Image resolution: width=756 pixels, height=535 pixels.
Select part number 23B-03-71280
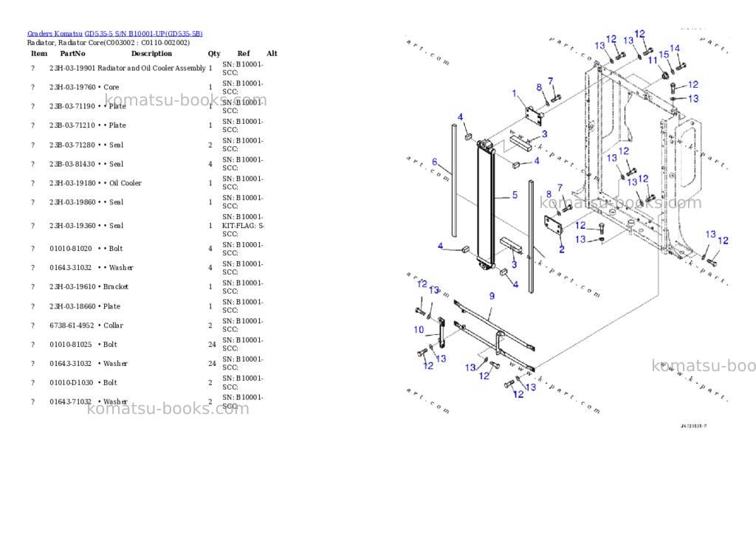(72, 145)
